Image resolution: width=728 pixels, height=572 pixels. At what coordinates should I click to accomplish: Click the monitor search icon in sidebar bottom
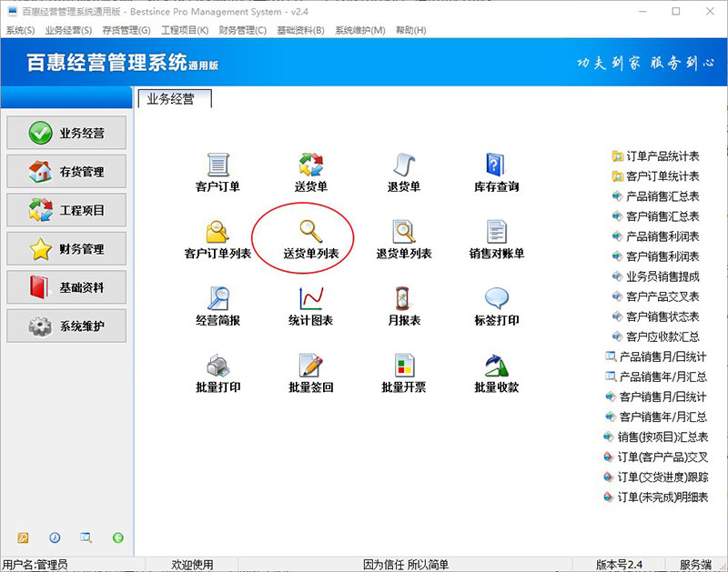(x=86, y=537)
